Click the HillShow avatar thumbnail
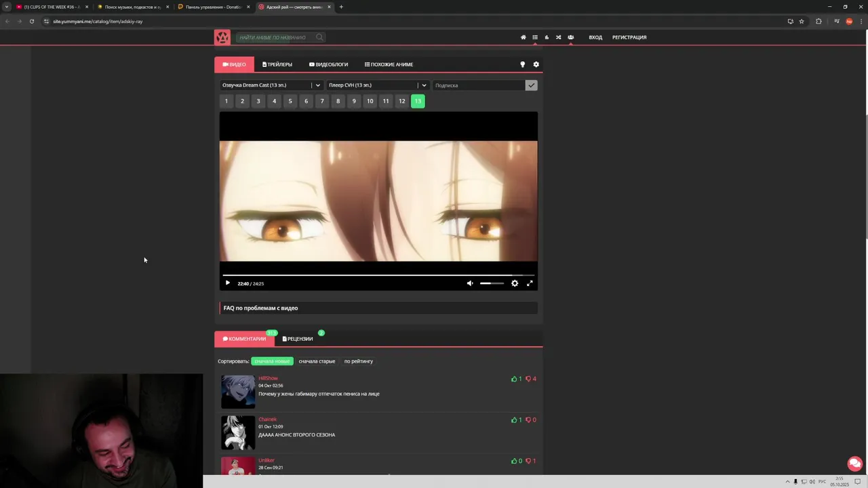This screenshot has height=488, width=868. click(238, 392)
